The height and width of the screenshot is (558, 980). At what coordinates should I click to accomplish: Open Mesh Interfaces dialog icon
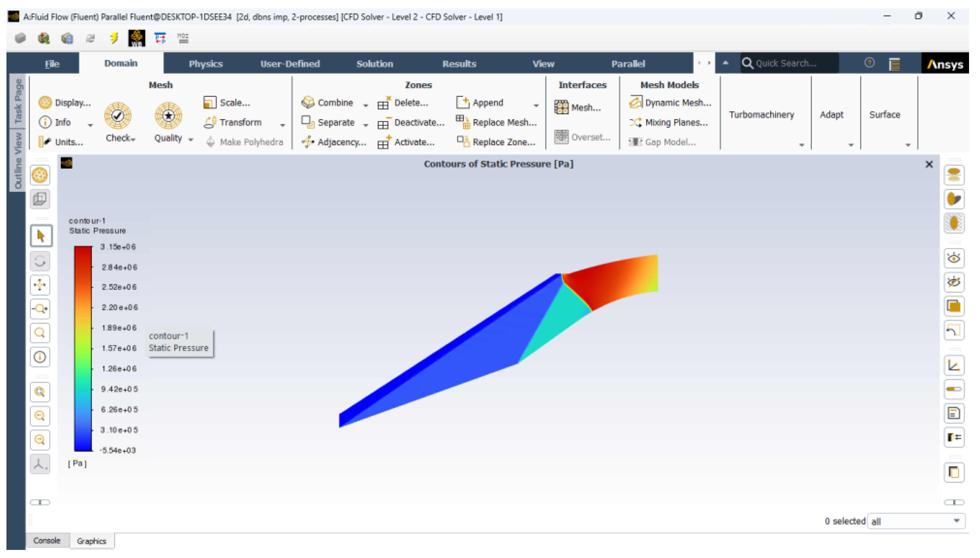click(561, 107)
